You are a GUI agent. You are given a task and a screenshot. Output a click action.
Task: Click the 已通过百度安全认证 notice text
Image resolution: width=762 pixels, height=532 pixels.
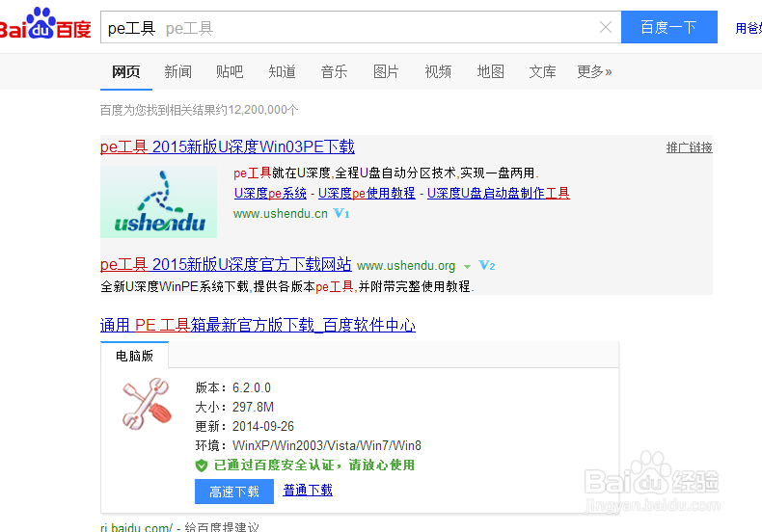[314, 465]
